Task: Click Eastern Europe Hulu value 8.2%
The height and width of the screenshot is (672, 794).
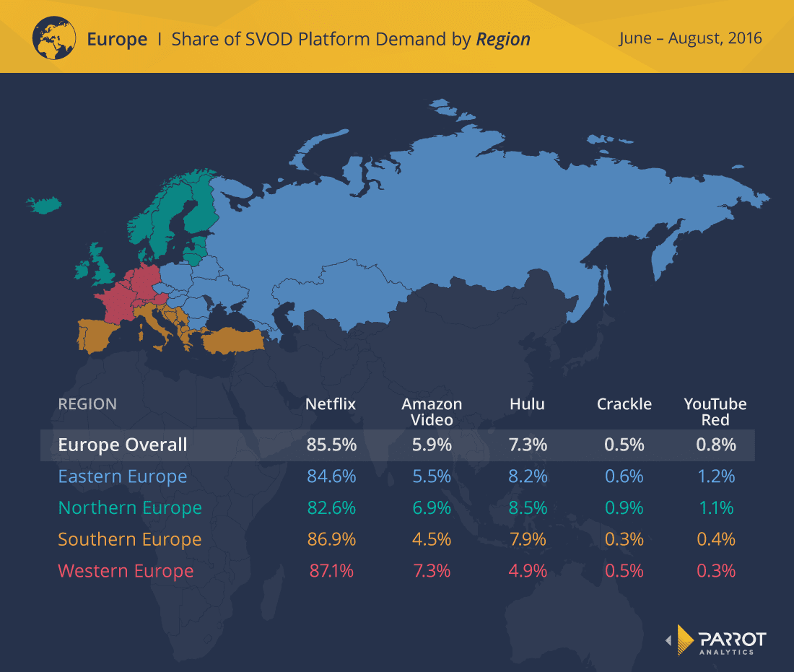Action: coord(528,476)
